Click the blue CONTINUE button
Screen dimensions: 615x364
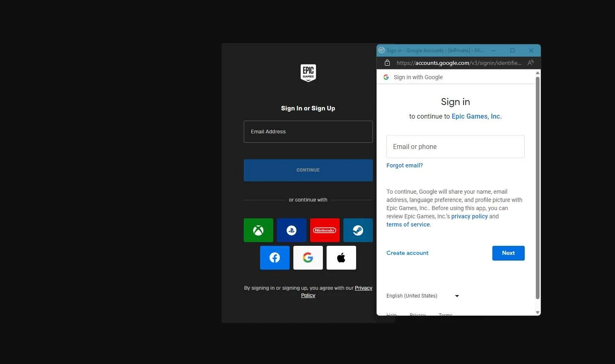point(308,170)
